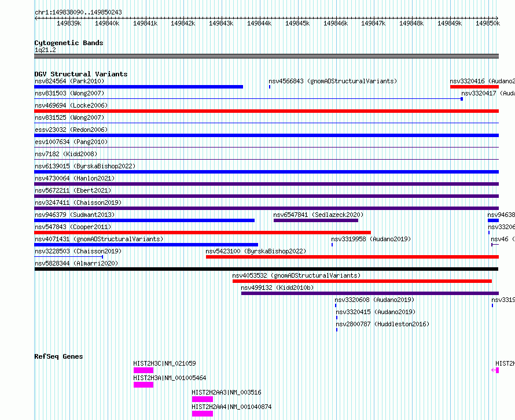The image size is (515, 420).
Task: Select the blue nsv824564 variant bar
Action: pyautogui.click(x=139, y=87)
